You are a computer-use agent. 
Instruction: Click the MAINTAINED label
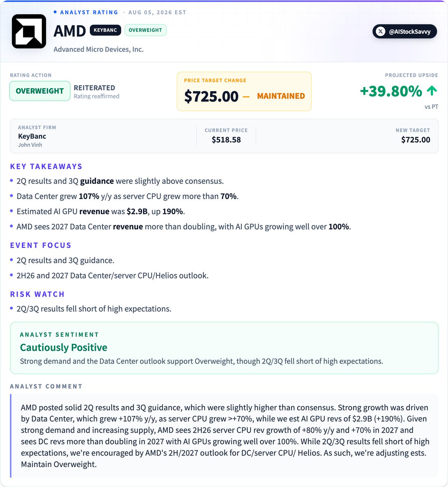281,96
